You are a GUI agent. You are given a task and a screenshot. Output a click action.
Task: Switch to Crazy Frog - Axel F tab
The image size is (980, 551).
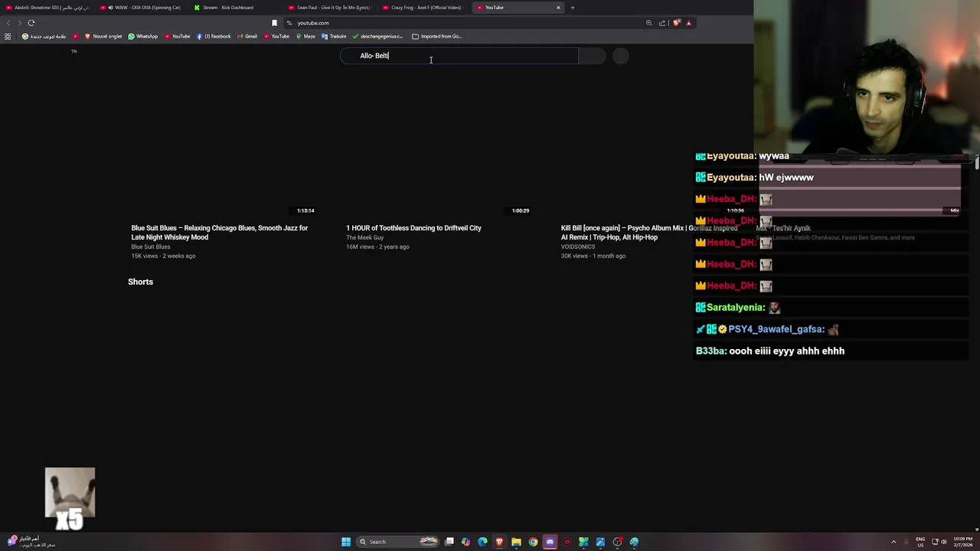pyautogui.click(x=424, y=8)
